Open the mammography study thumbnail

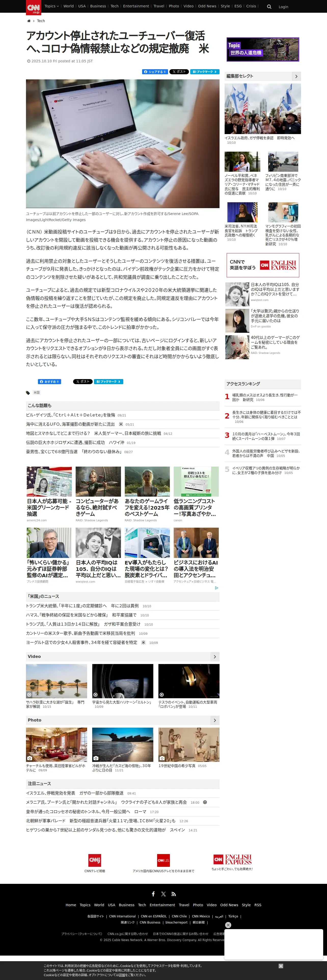[x=283, y=212]
